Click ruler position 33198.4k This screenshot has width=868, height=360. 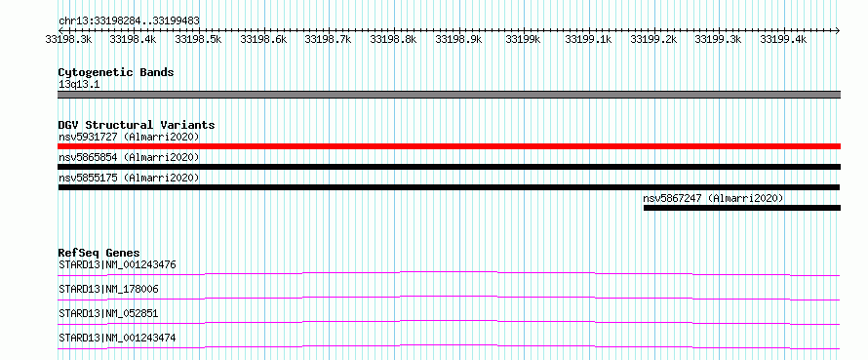point(134,39)
